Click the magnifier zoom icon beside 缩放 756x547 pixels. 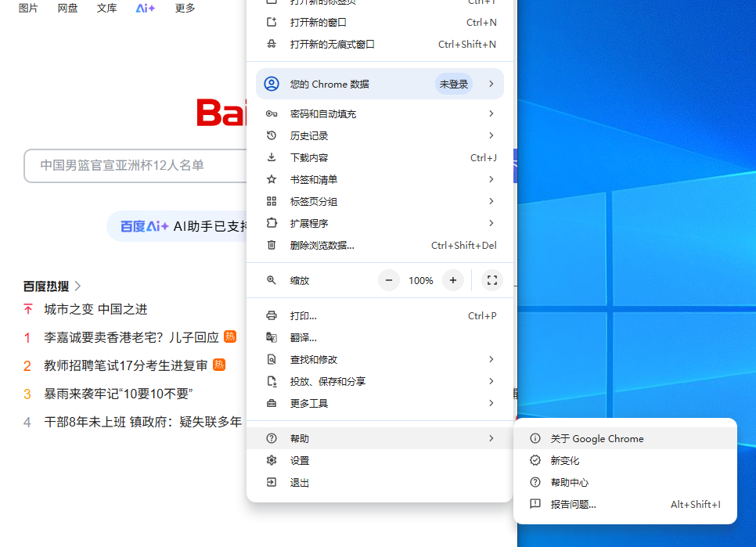pos(272,280)
